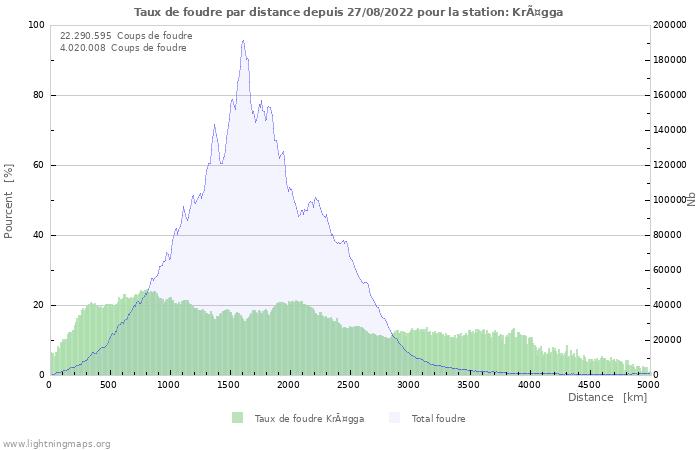Click the 100000 label on the right axis
The width and height of the screenshot is (700, 450).
pyautogui.click(x=670, y=200)
